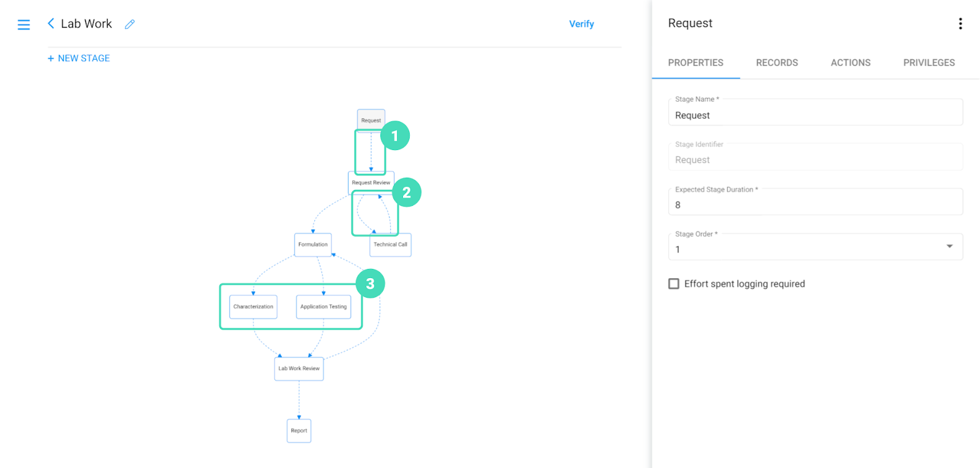Open the hamburger navigation menu
Viewport: 980px width, 468px height.
coord(24,25)
